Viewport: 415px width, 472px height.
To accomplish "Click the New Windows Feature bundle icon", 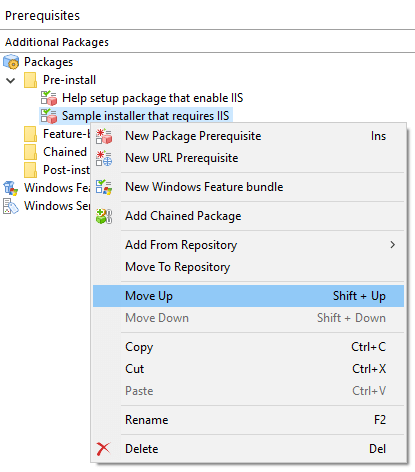I will (x=104, y=187).
